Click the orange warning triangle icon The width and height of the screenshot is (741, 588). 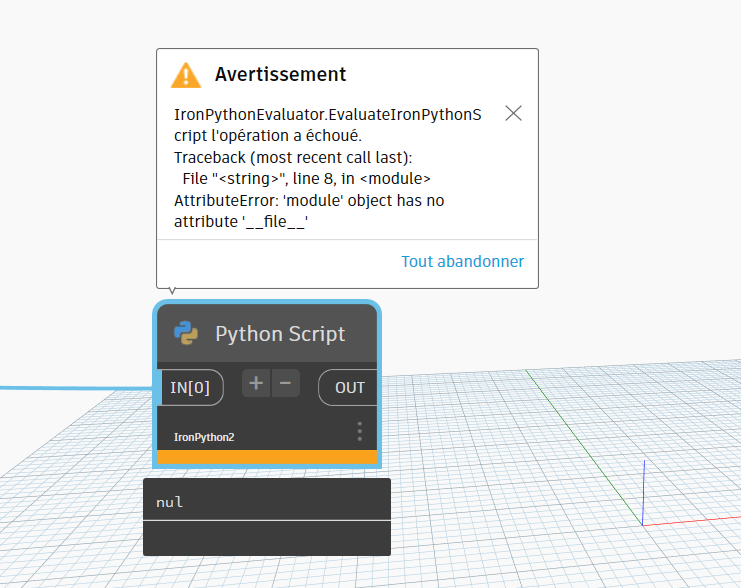coord(186,75)
